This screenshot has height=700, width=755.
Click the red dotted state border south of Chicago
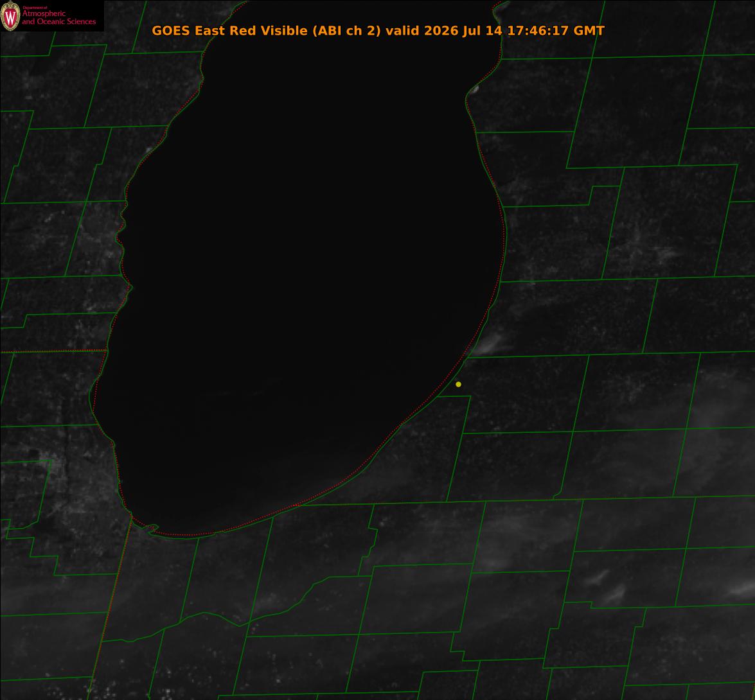point(110,609)
